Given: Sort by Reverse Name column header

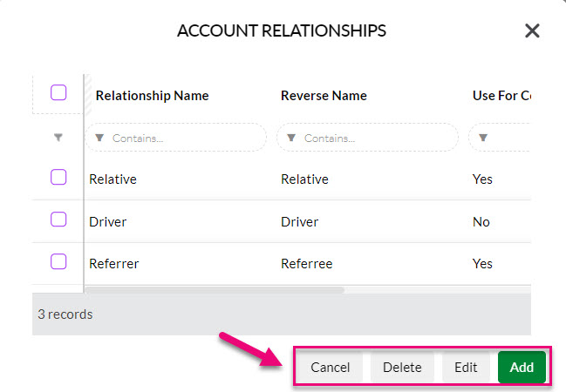Looking at the screenshot, I should tap(324, 96).
